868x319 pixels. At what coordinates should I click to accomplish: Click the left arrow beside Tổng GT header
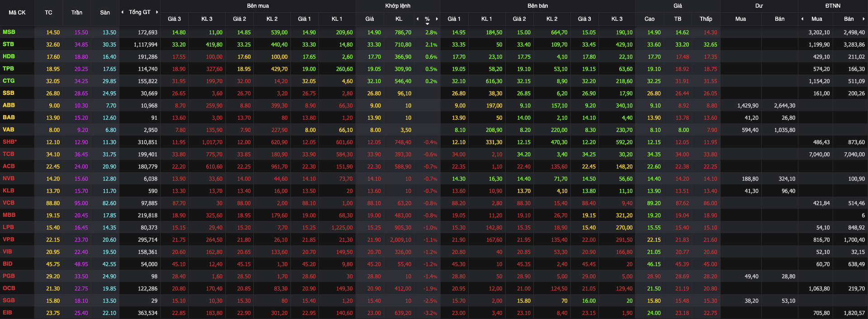click(122, 12)
